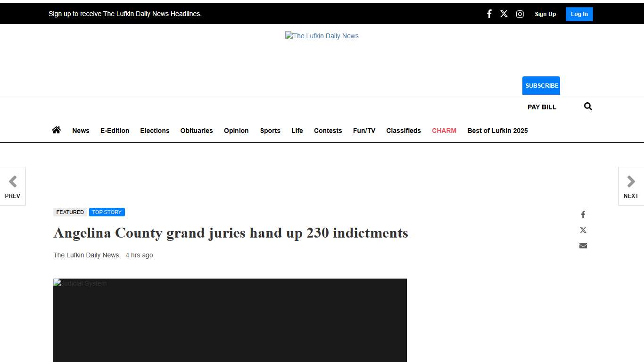Open Best of Lufkin 2025 section

(497, 131)
